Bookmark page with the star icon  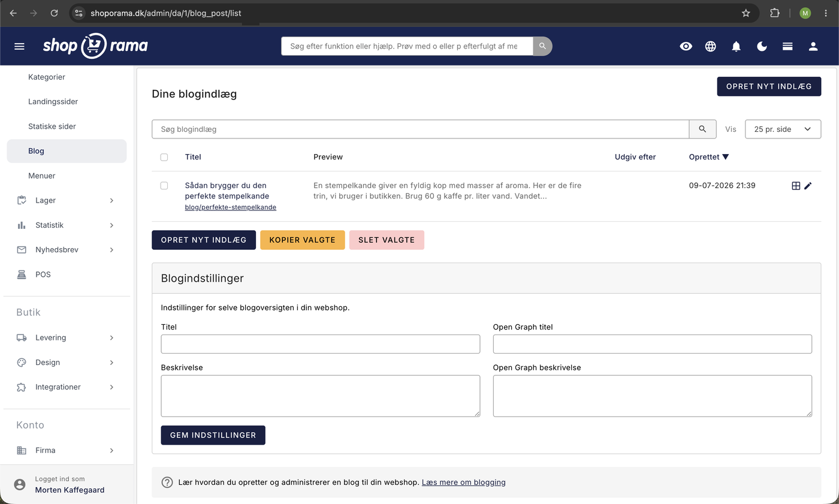[x=746, y=13]
